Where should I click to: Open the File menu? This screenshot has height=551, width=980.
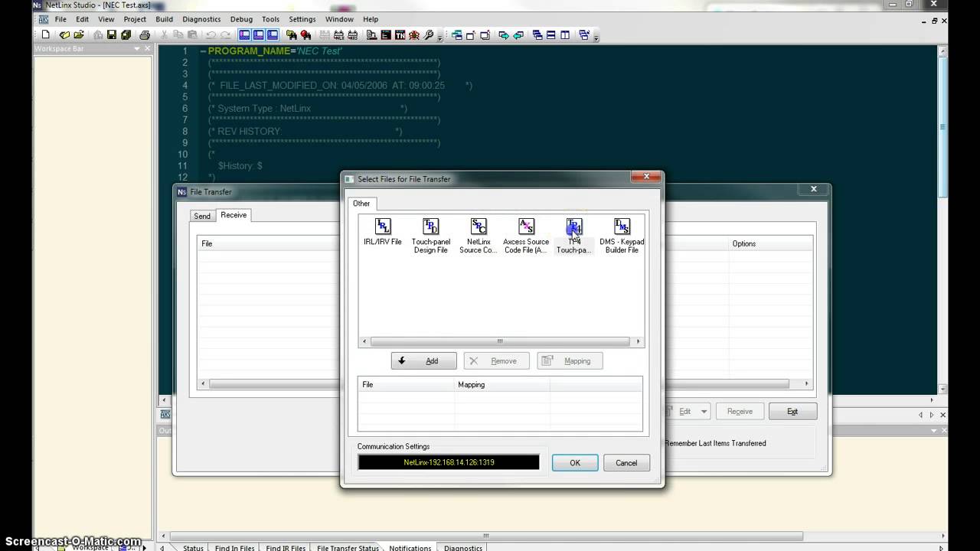[x=60, y=19]
